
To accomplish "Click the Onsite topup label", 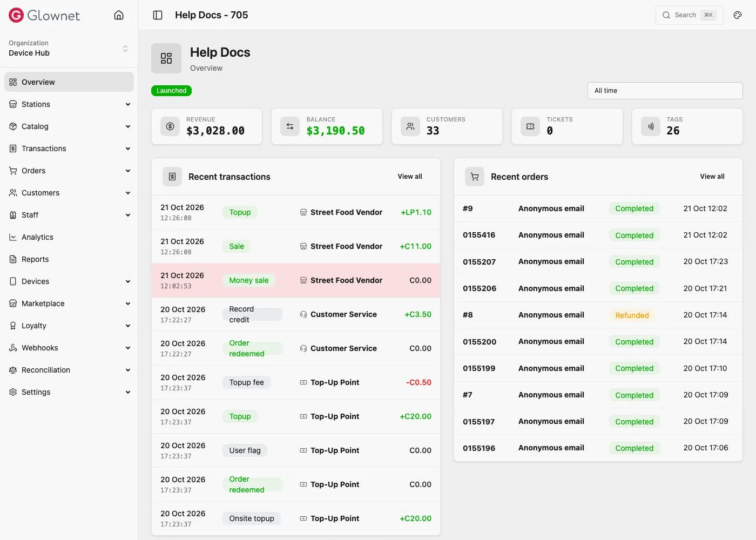I will (x=252, y=518).
